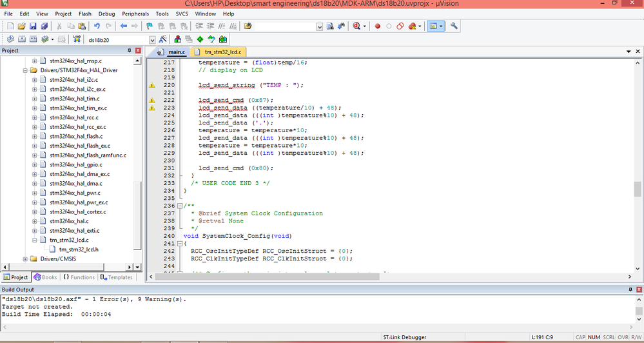Click the editor vertical scrollbar thumb
The width and height of the screenshot is (644, 343).
[x=637, y=190]
